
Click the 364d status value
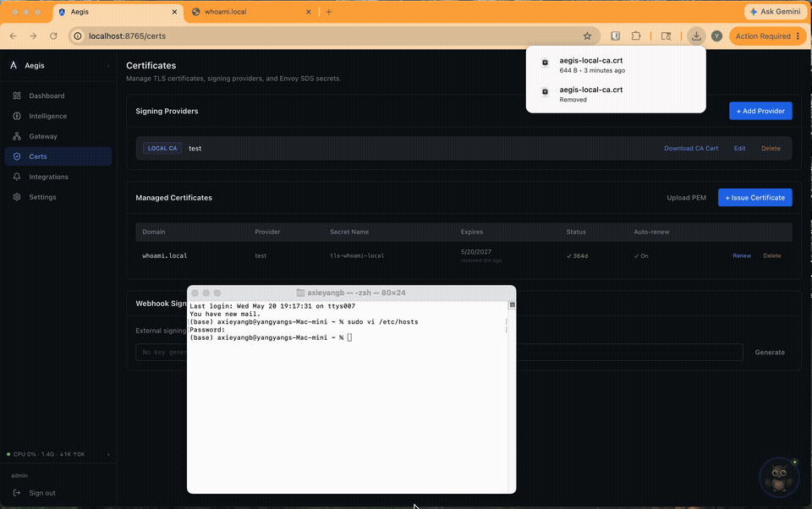click(x=577, y=256)
